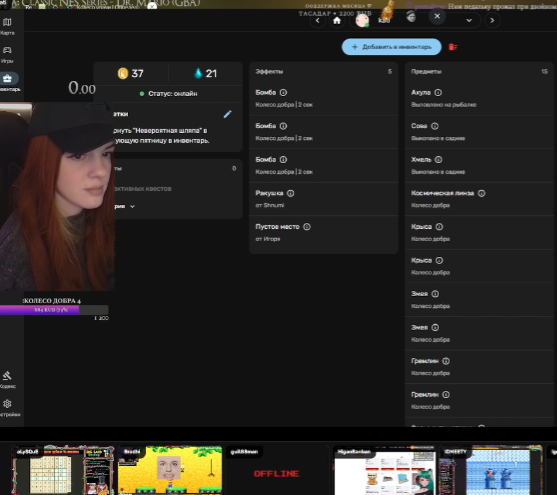557x495 pixels.
Task: Open info icon for the second Крыса item
Action: (x=439, y=260)
